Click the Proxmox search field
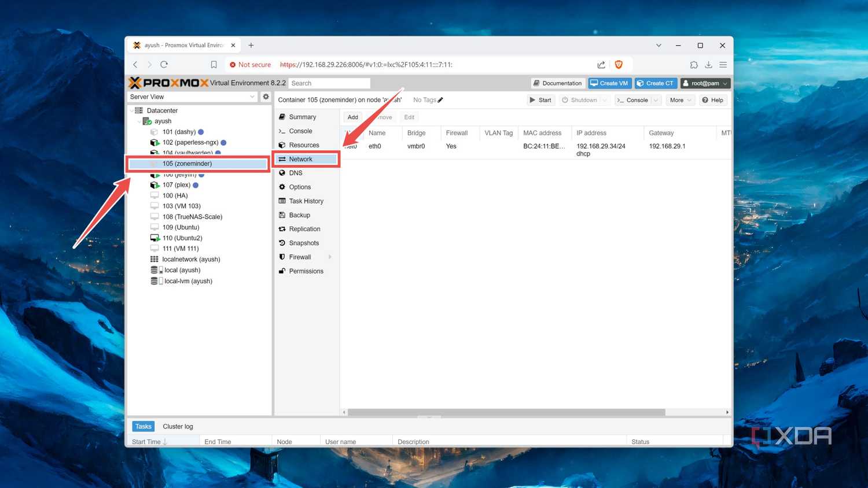Screen dimensions: 868x488 [329, 83]
